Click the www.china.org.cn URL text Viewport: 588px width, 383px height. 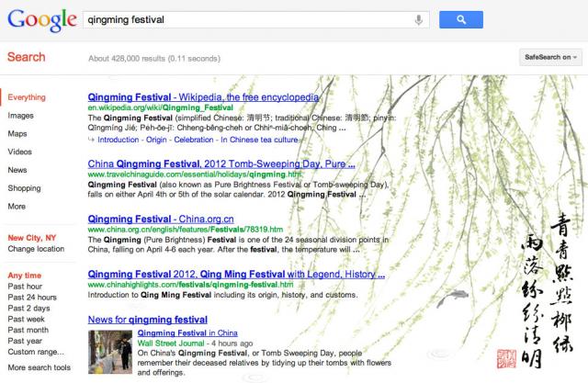pos(186,230)
